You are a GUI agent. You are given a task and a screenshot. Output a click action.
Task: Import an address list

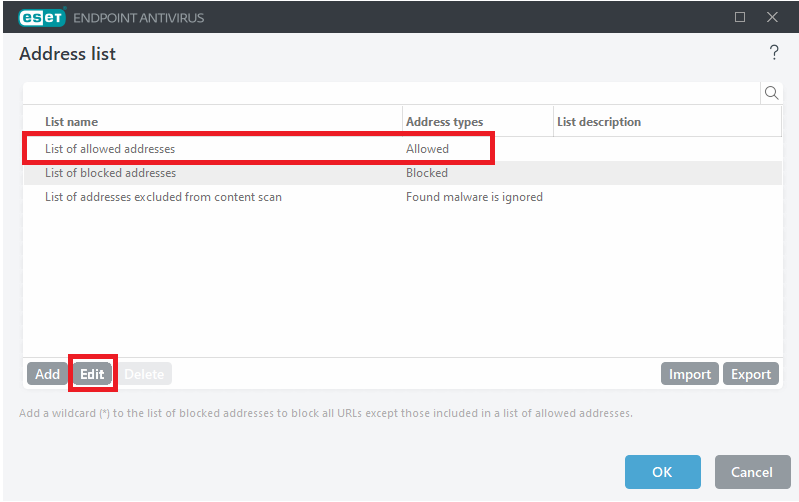689,374
